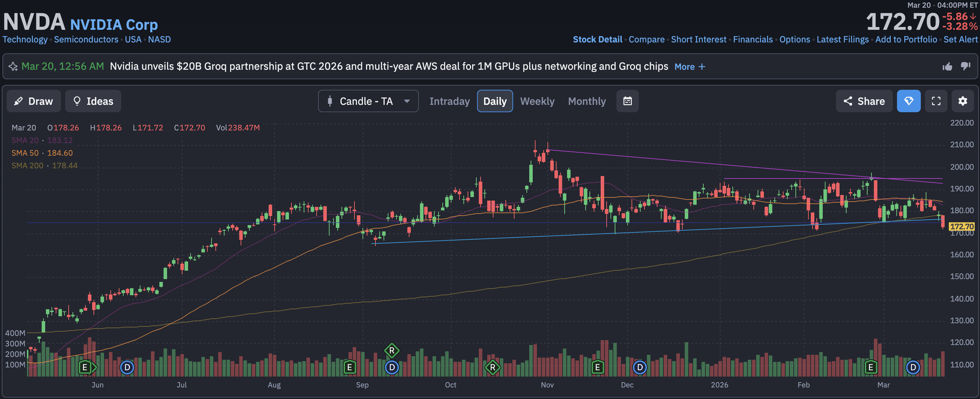Click the thumbs up icon on news
The height and width of the screenshot is (399, 980).
947,67
